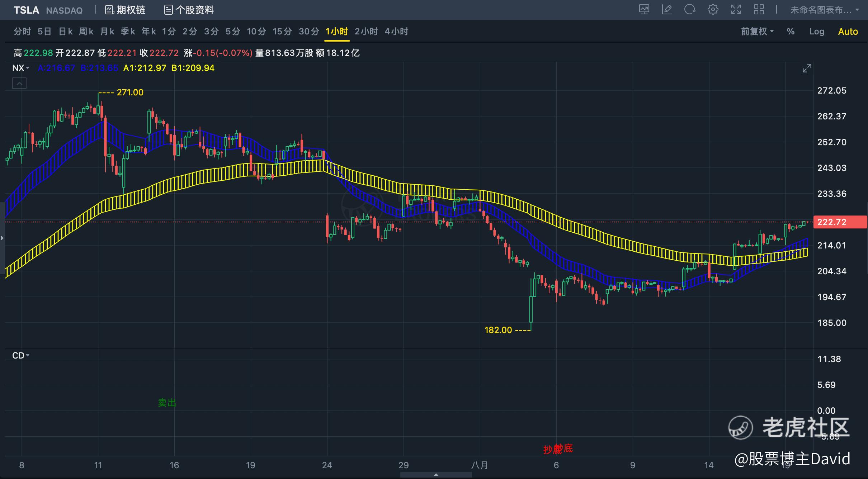
Task: Switch to 30分 interval
Action: point(309,32)
